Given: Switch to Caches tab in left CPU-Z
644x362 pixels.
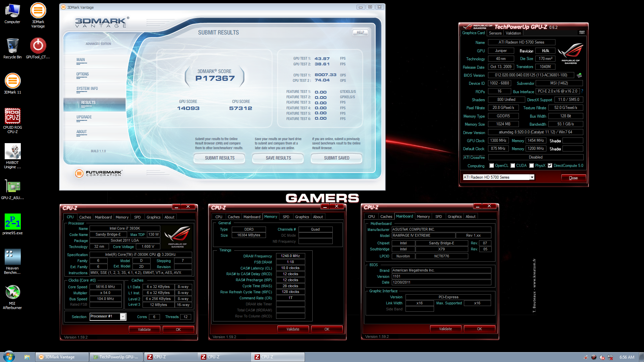Looking at the screenshot, I should (85, 217).
